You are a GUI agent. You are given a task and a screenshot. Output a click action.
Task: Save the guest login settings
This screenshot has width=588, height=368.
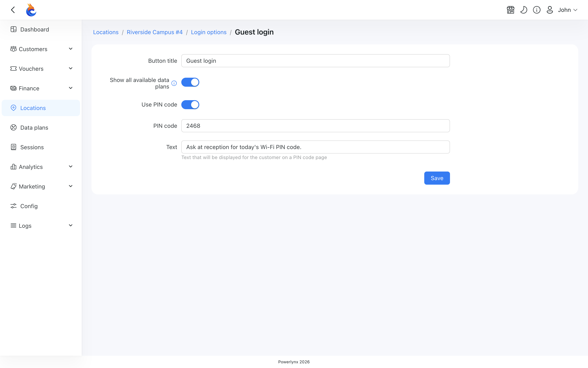(437, 178)
